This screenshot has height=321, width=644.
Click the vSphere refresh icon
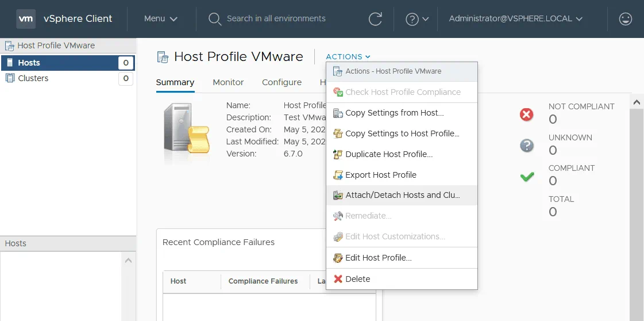(375, 19)
